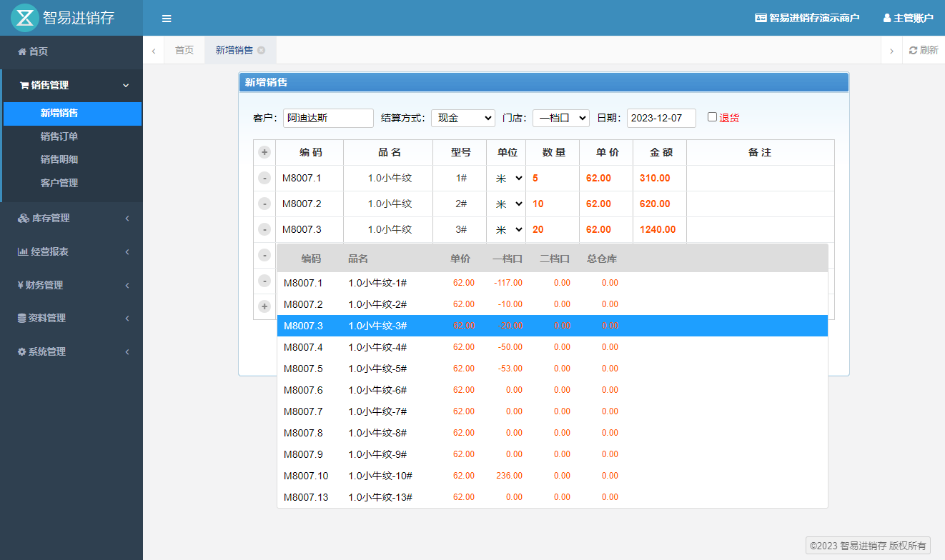Switch to the 首页 tab
The image size is (945, 560).
pyautogui.click(x=184, y=50)
